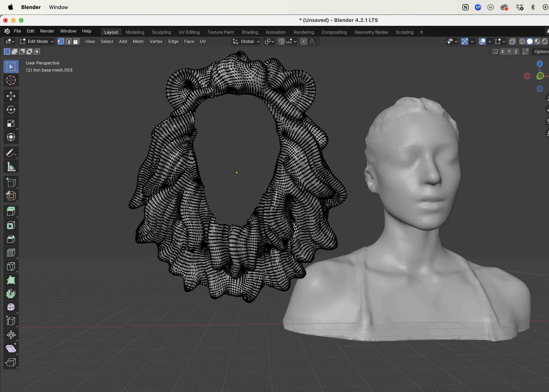The width and height of the screenshot is (549, 392).
Task: Pick the Annotate pencil tool
Action: pos(11,153)
